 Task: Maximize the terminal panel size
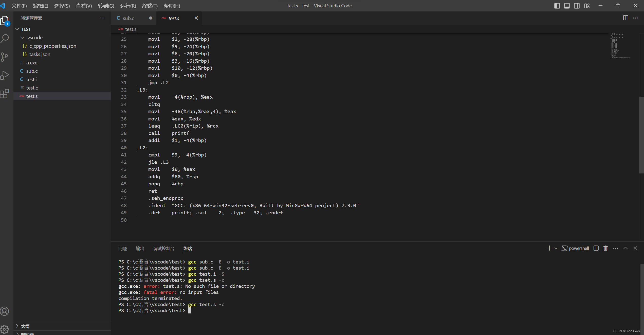pyautogui.click(x=625, y=248)
